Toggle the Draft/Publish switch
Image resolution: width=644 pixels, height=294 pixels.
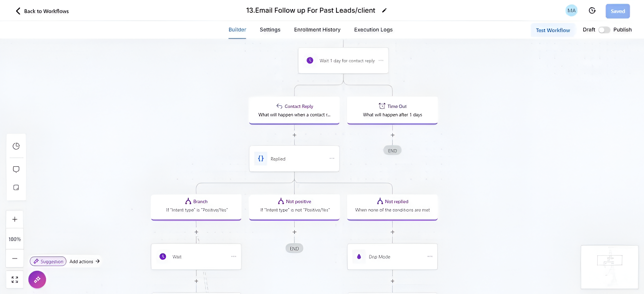(604, 30)
